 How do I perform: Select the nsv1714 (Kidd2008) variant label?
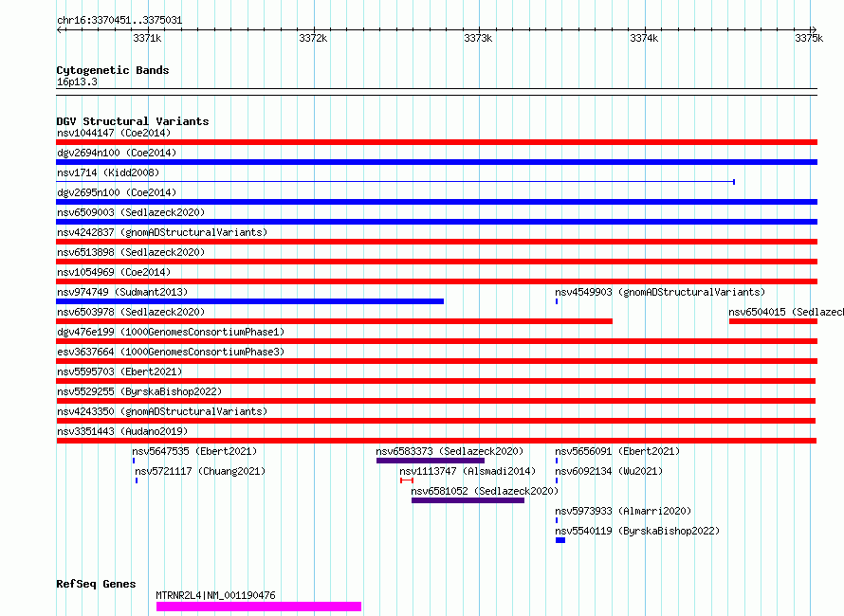point(108,172)
